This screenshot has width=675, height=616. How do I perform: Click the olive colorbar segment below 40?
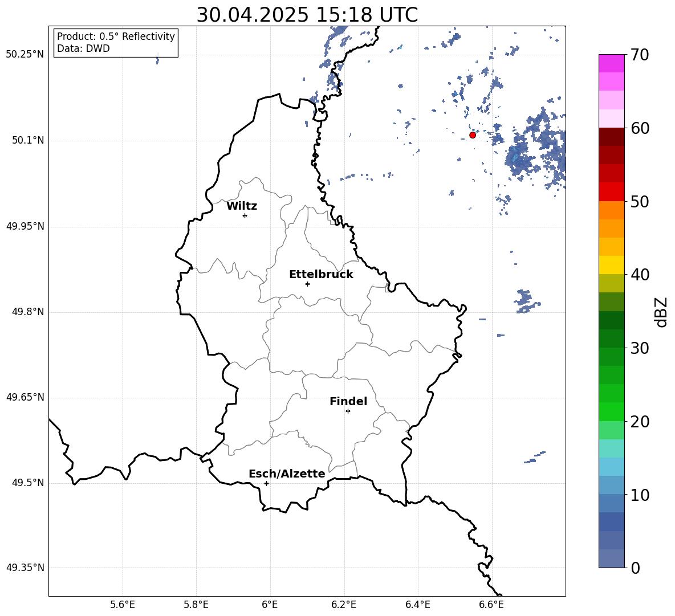pyautogui.click(x=612, y=283)
